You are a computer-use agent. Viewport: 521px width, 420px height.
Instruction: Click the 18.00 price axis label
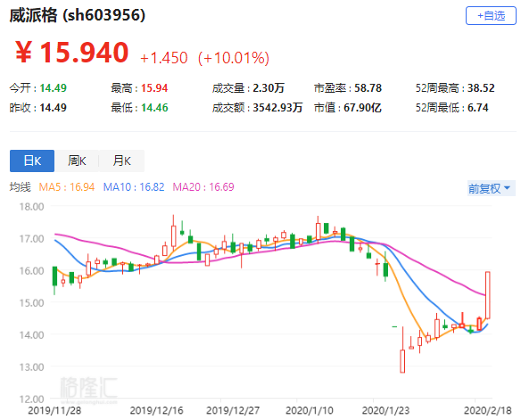(31, 207)
